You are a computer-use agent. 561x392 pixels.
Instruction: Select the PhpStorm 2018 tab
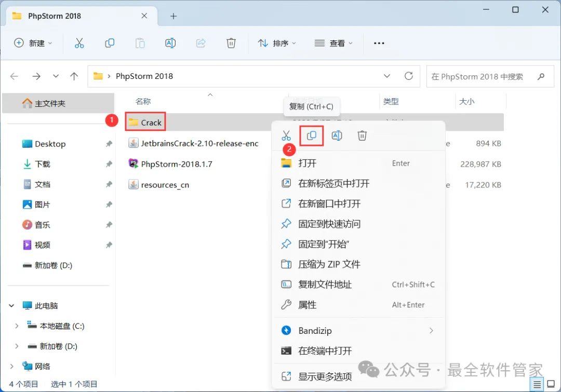(x=82, y=16)
